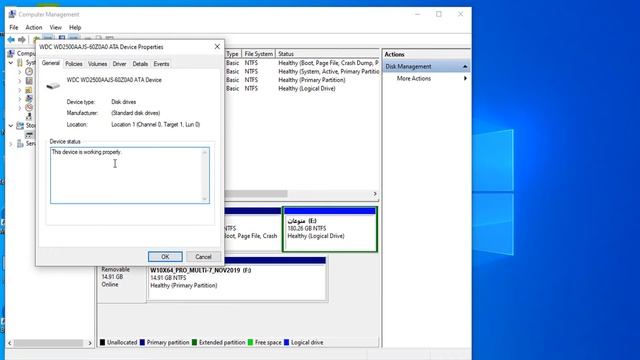
Task: Expand the Performance tree node
Action: (x=20, y=108)
